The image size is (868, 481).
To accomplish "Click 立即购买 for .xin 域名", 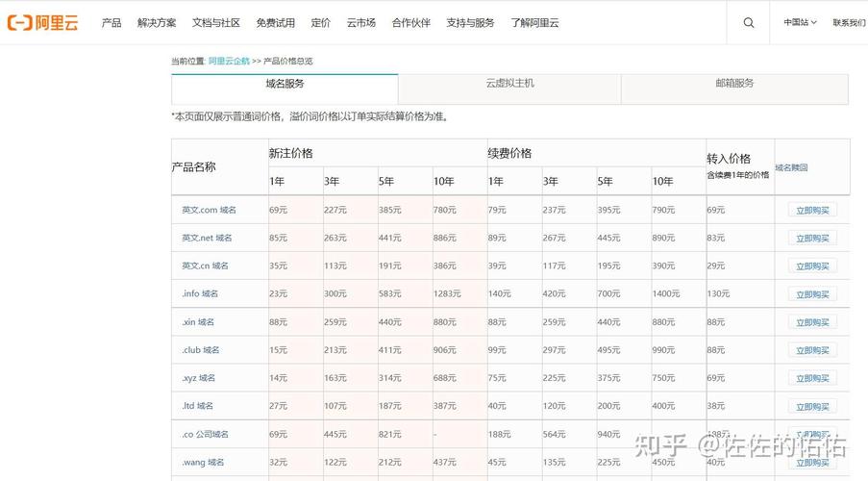I will pos(812,322).
